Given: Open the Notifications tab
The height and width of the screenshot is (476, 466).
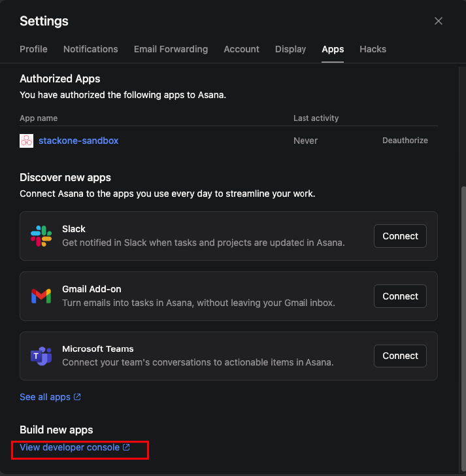Looking at the screenshot, I should (x=90, y=49).
